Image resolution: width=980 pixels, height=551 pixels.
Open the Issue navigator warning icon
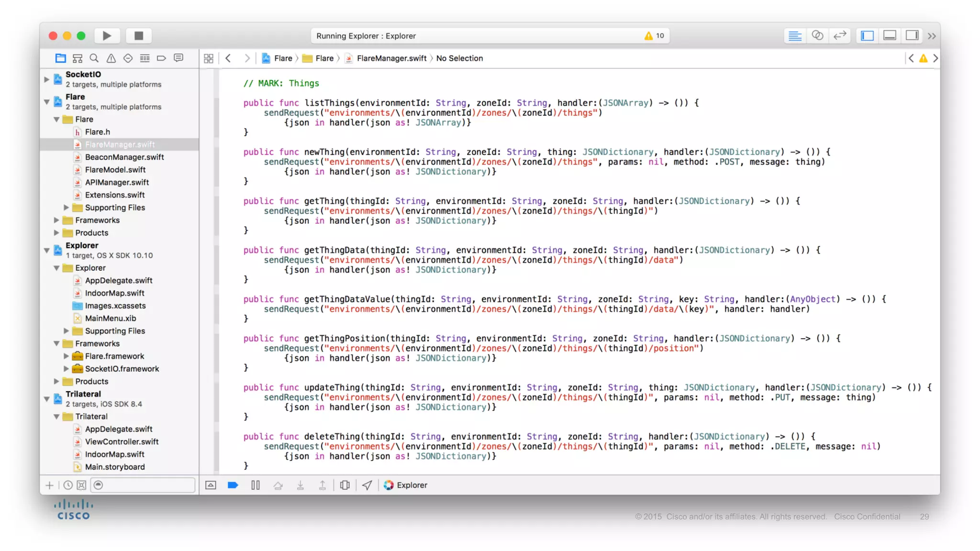[x=111, y=58]
